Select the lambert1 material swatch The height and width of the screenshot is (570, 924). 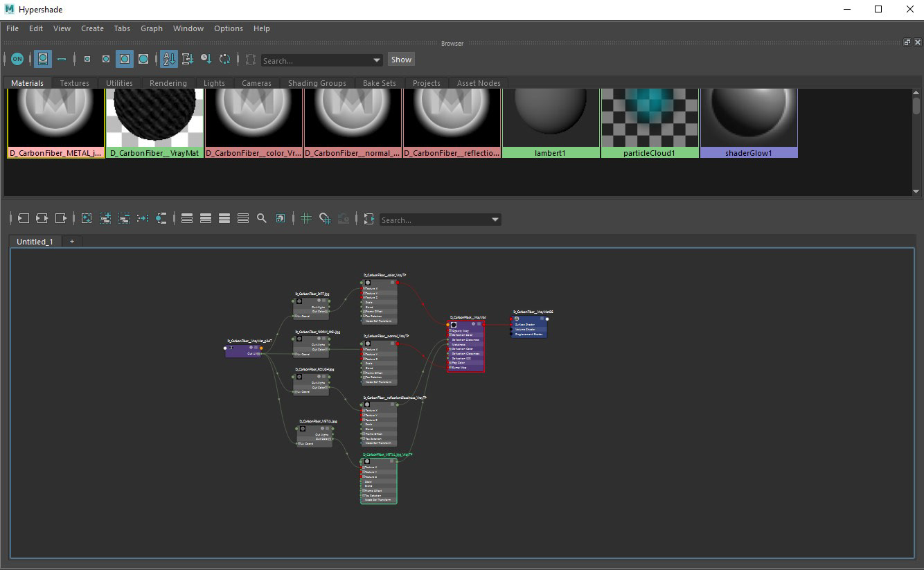point(551,123)
